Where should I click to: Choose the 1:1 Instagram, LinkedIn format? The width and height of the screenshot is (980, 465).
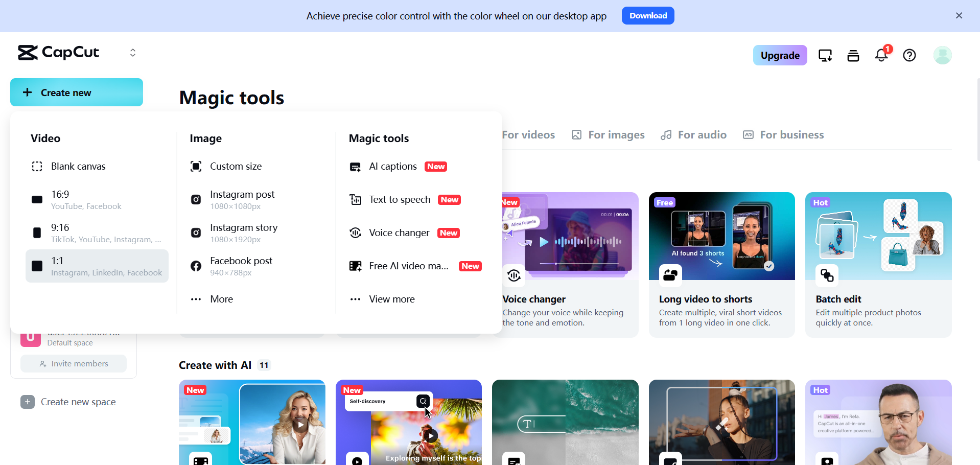[x=97, y=266]
